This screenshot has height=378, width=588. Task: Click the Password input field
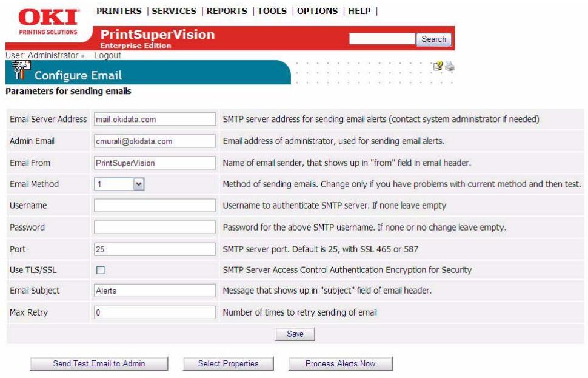pyautogui.click(x=155, y=228)
